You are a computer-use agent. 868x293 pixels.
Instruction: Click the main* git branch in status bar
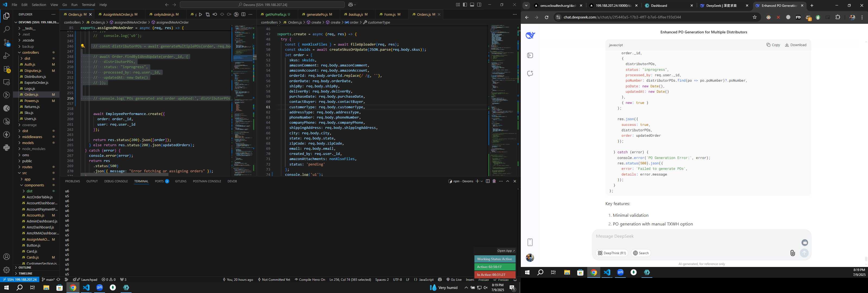pos(48,280)
